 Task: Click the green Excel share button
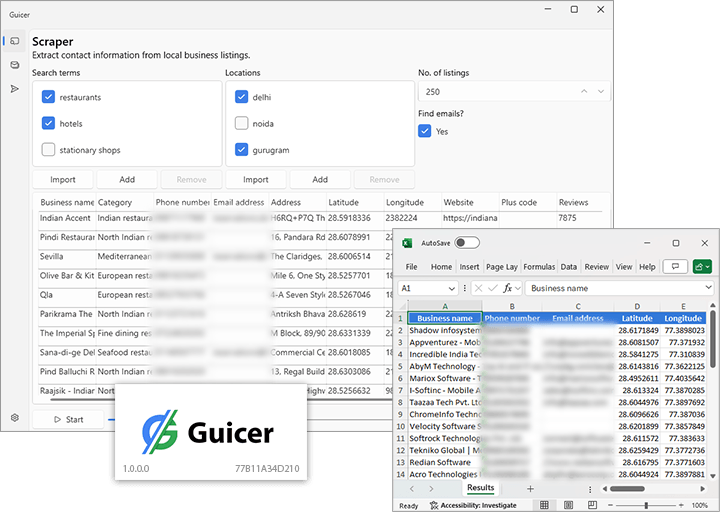coord(702,267)
